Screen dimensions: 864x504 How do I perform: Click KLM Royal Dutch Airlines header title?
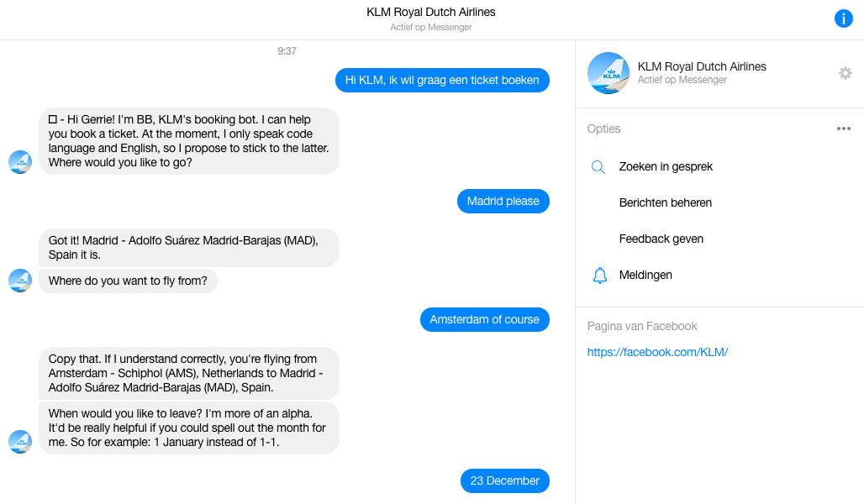(x=431, y=13)
